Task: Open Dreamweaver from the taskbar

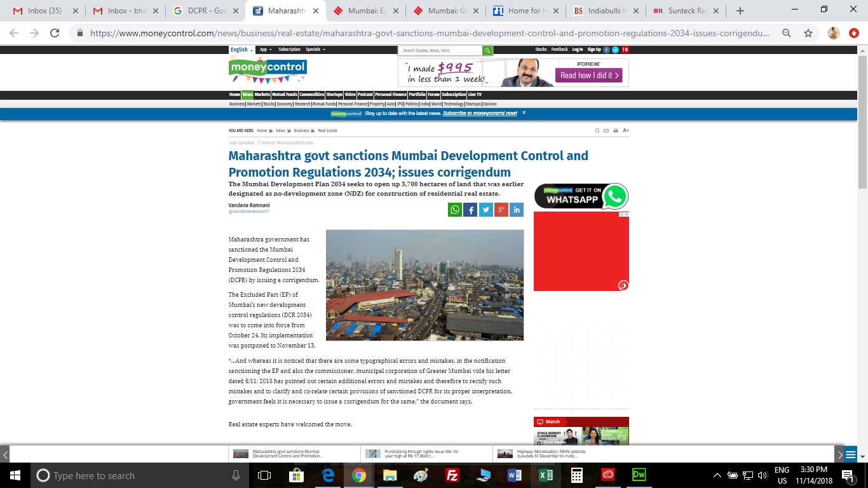Action: 639,475
